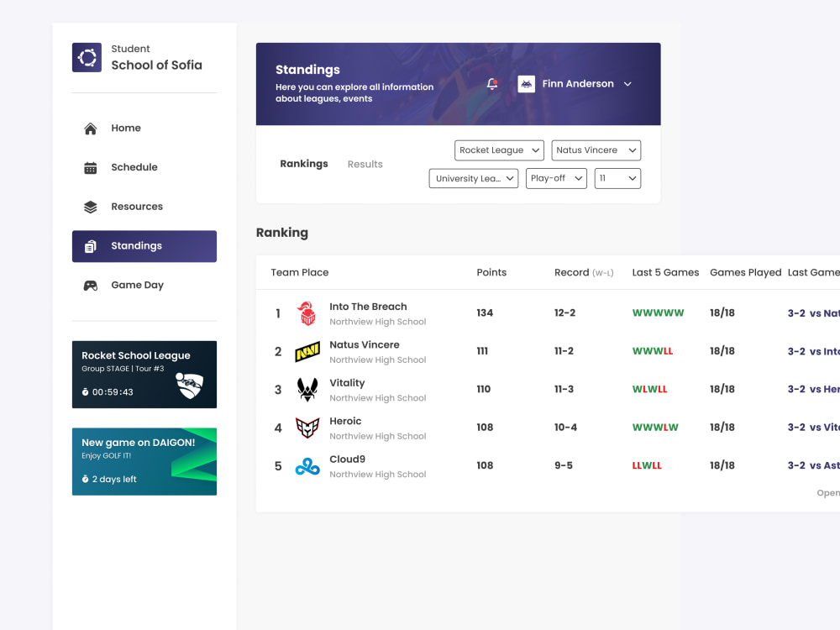
Task: Open the Natus Vincere team dropdown
Action: point(596,150)
